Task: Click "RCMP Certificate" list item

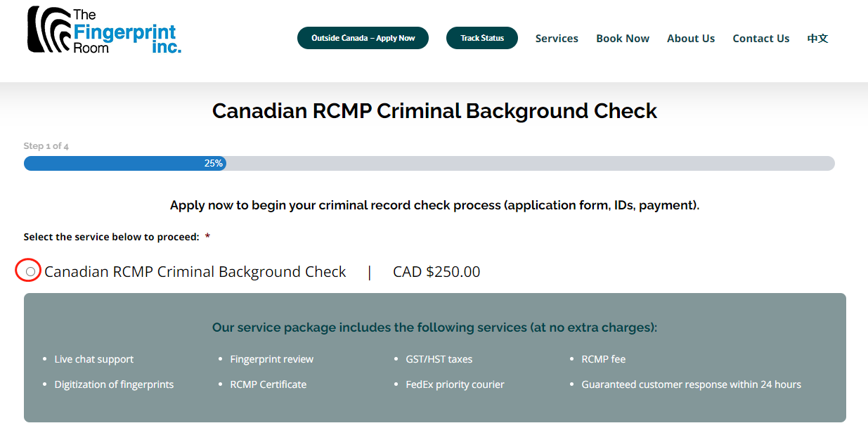Action: [x=268, y=384]
